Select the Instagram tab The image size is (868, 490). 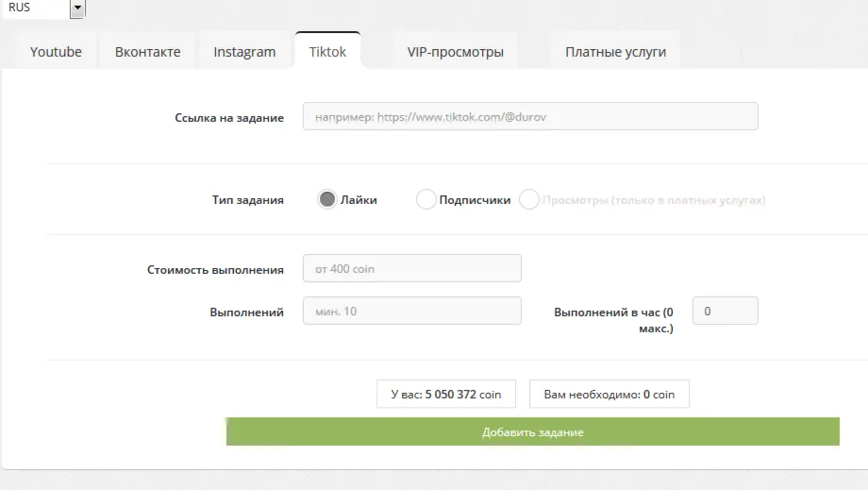244,52
